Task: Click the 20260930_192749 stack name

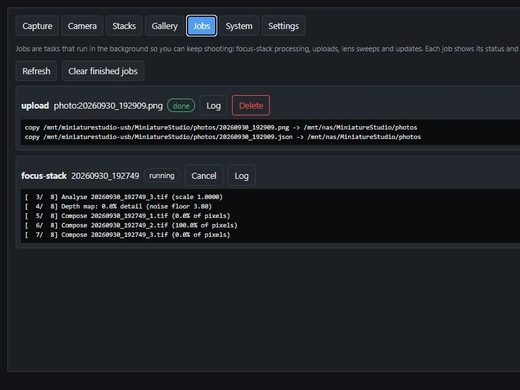Action: pos(105,176)
